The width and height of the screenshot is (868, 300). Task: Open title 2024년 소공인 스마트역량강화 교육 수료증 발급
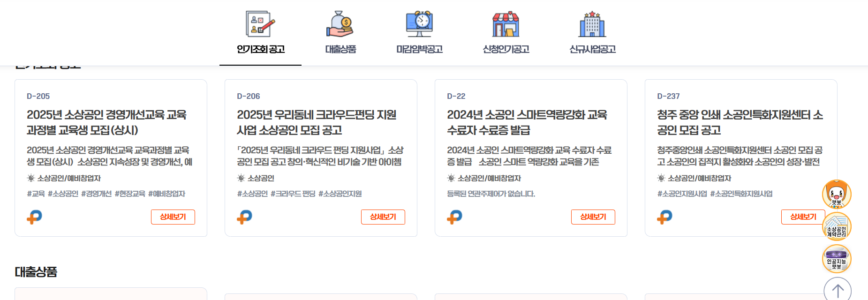click(527, 122)
